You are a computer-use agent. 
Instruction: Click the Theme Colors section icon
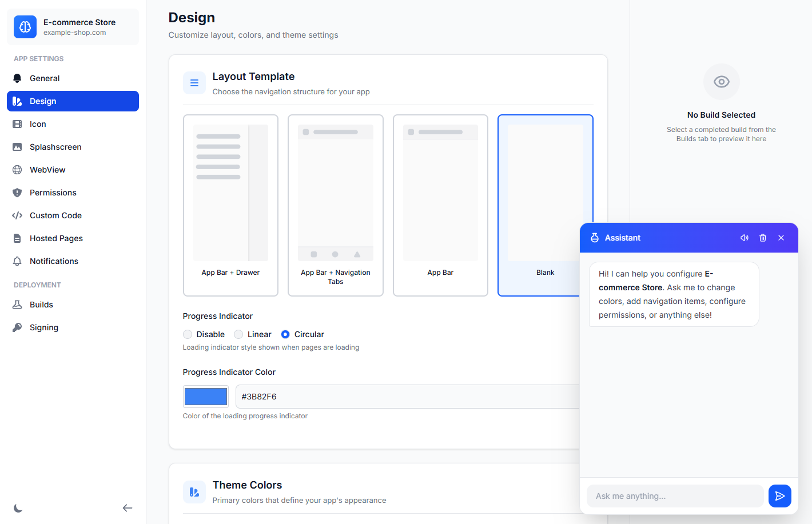[194, 492]
